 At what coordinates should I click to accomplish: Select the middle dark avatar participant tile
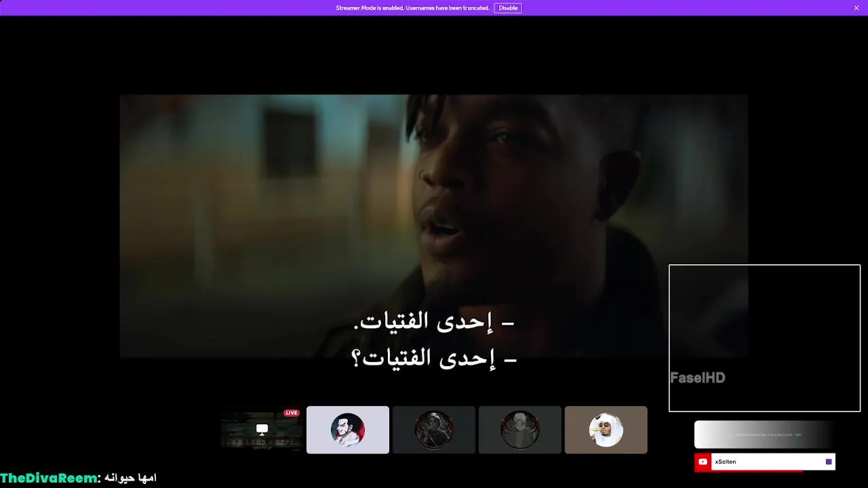(x=434, y=430)
